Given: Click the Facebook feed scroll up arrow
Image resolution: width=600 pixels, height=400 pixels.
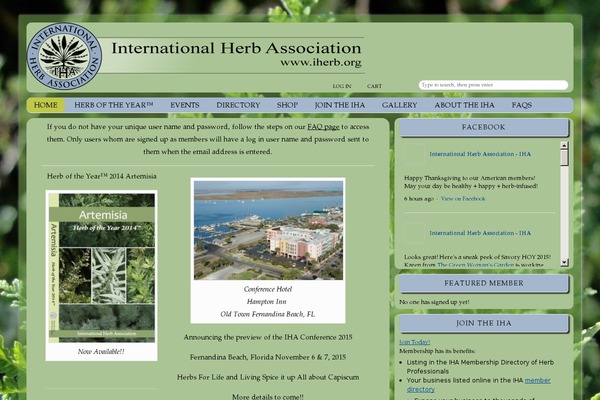Looking at the screenshot, I should [564, 145].
